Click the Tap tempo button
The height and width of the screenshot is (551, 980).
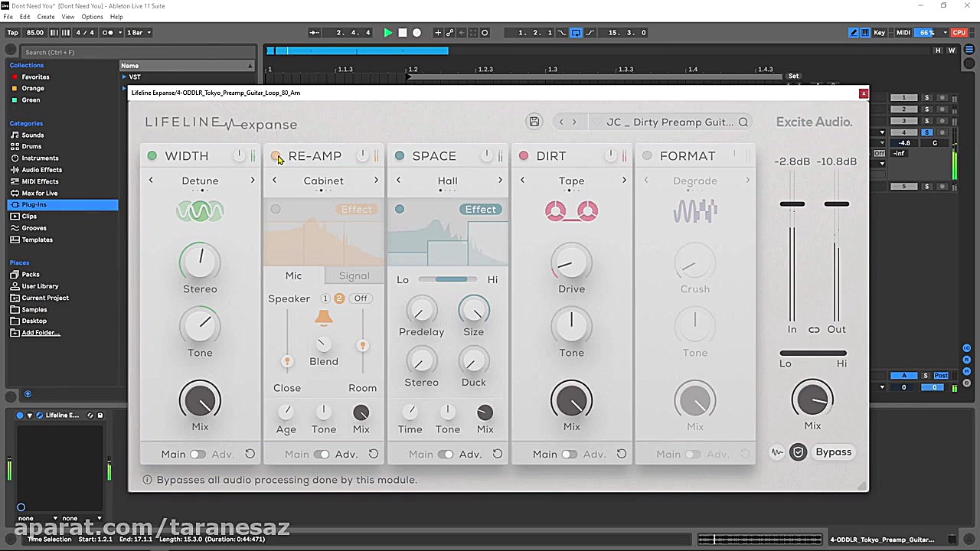pos(13,33)
